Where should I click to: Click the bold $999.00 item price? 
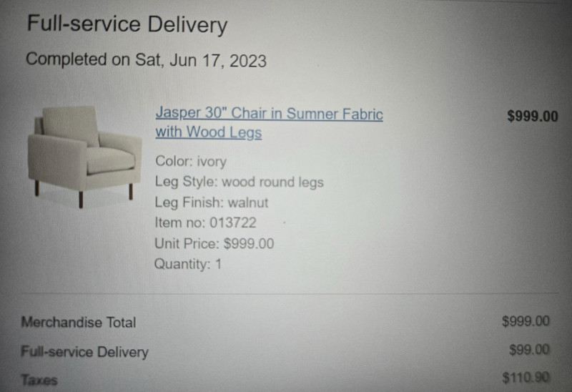(x=532, y=117)
